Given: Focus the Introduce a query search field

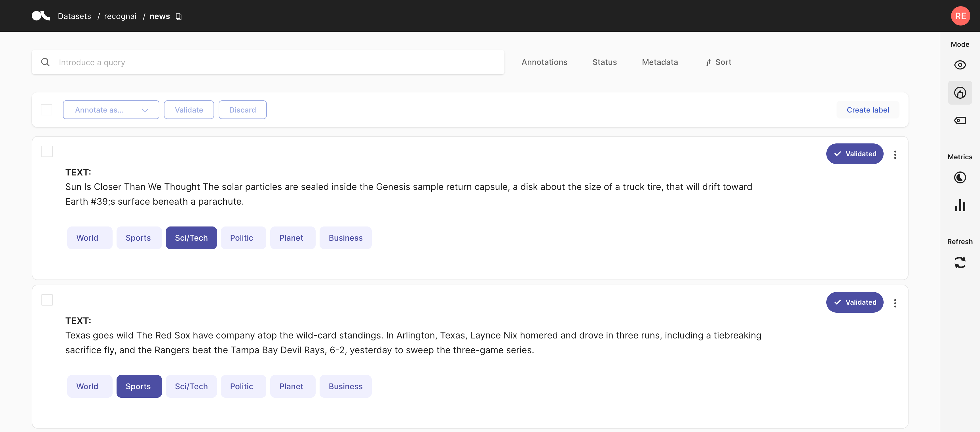Looking at the screenshot, I should pyautogui.click(x=268, y=62).
